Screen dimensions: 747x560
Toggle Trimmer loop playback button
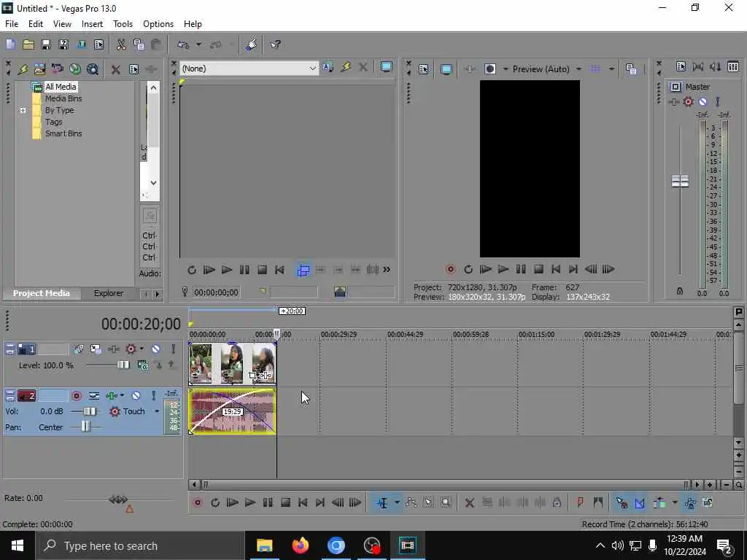pyautogui.click(x=192, y=270)
